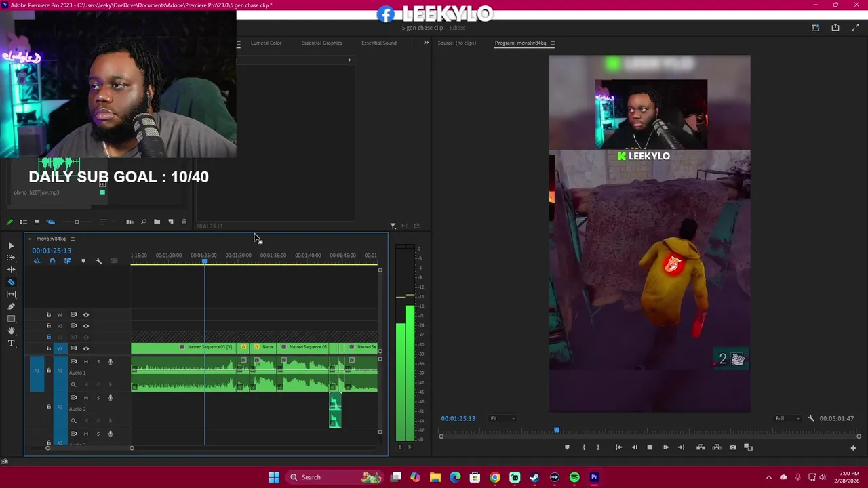The image size is (868, 488).
Task: Select the Slip tool
Action: (12, 294)
